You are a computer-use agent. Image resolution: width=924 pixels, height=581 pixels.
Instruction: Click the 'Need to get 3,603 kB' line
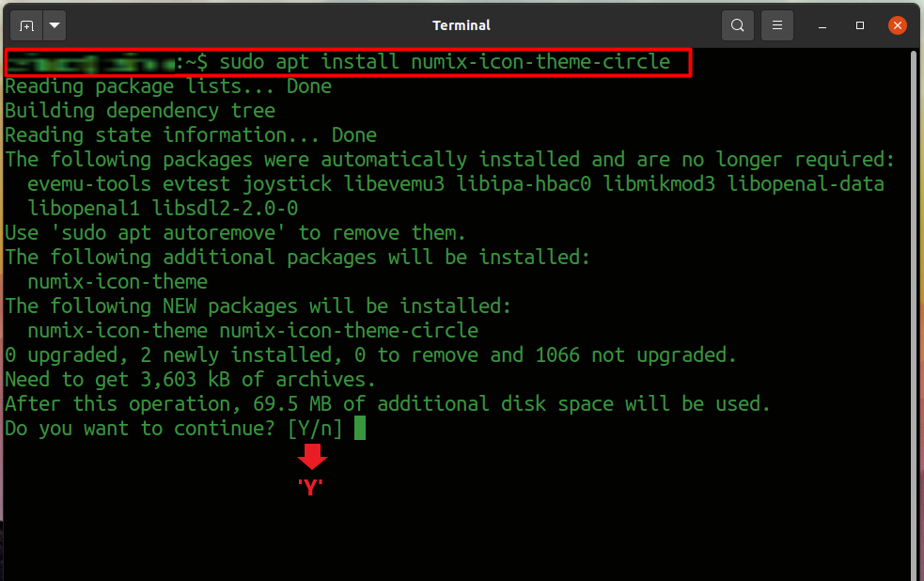[x=190, y=380]
